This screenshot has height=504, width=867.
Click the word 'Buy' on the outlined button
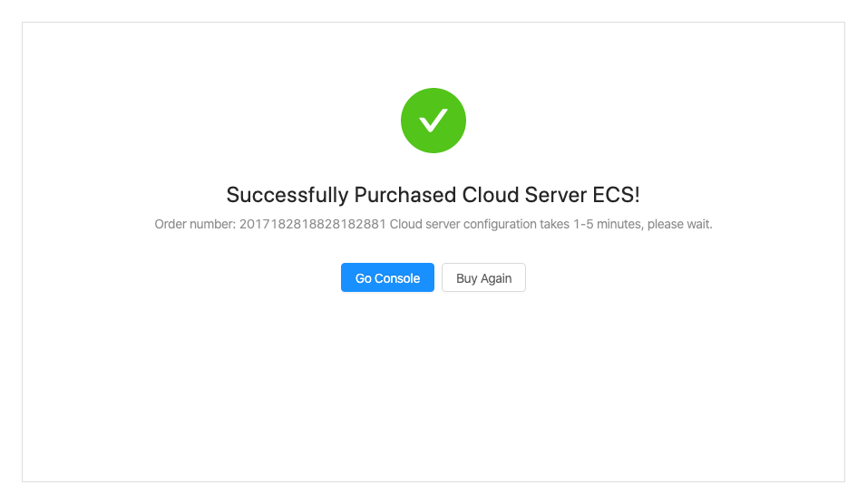click(467, 278)
